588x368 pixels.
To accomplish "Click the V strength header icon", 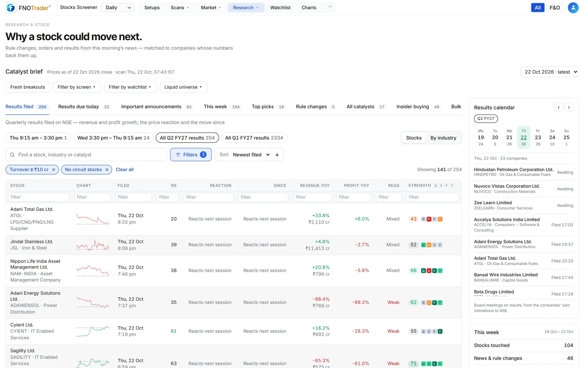I will 441,186.
